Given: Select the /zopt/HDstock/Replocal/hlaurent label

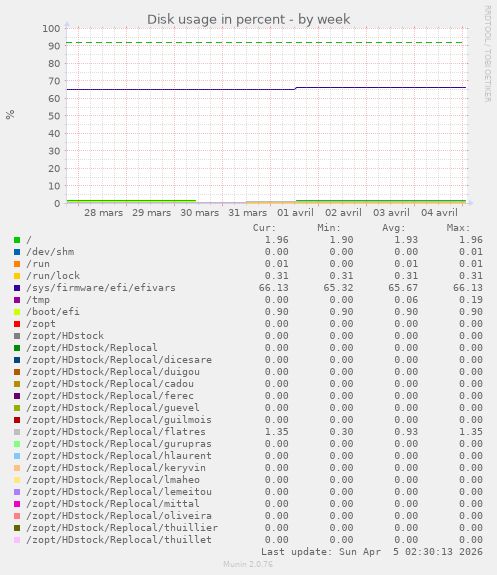Looking at the screenshot, I should 119,456.
